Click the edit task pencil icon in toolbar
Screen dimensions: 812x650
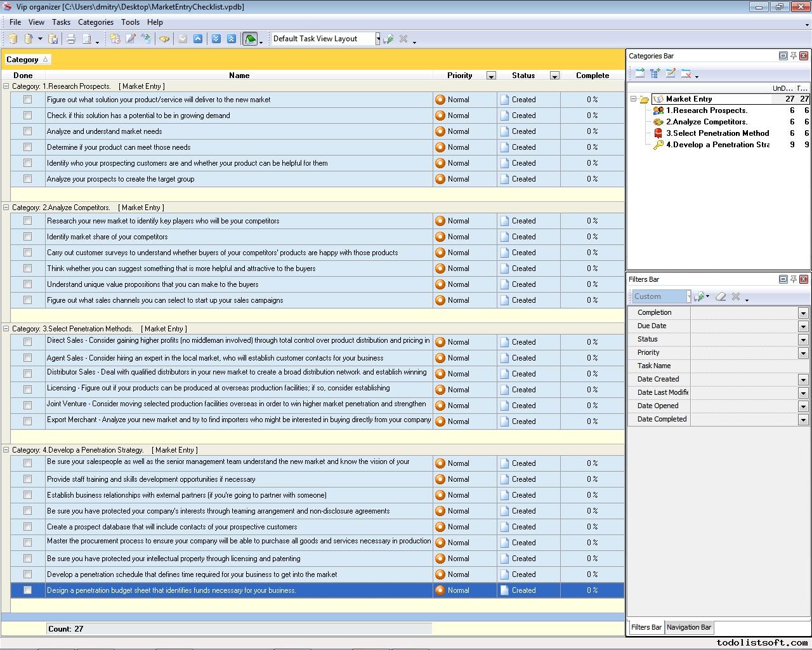[131, 39]
